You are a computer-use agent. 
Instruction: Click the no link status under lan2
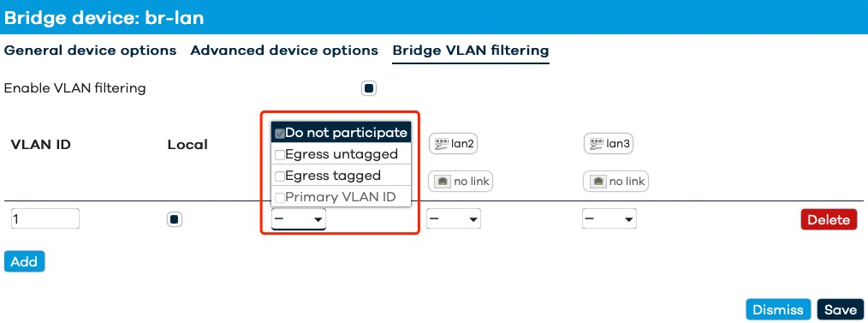pos(461,181)
